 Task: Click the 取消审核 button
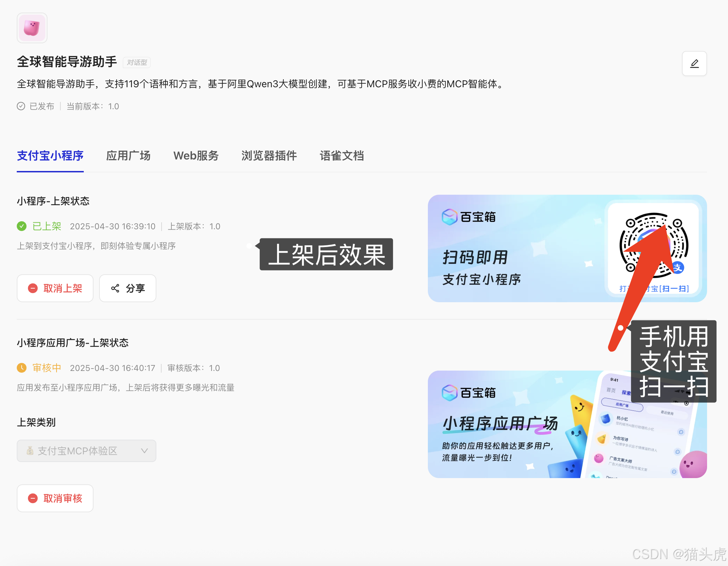[55, 498]
